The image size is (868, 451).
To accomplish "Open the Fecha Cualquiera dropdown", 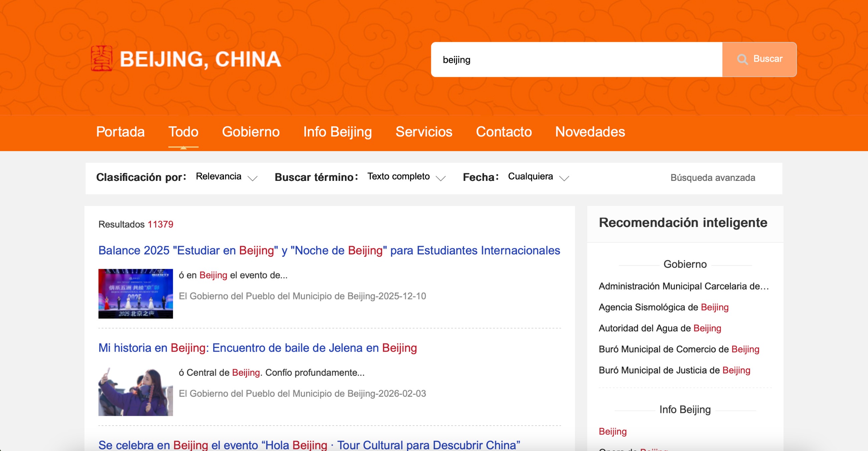I will coord(538,177).
